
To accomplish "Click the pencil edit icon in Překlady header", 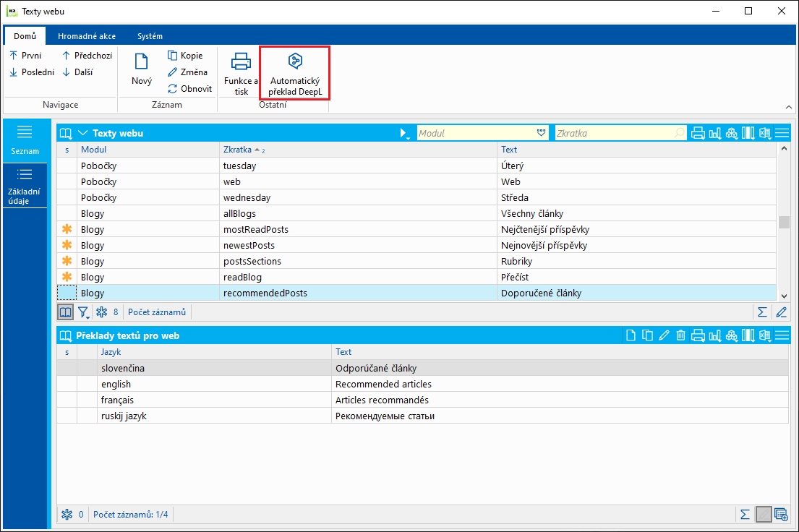I will click(x=665, y=335).
